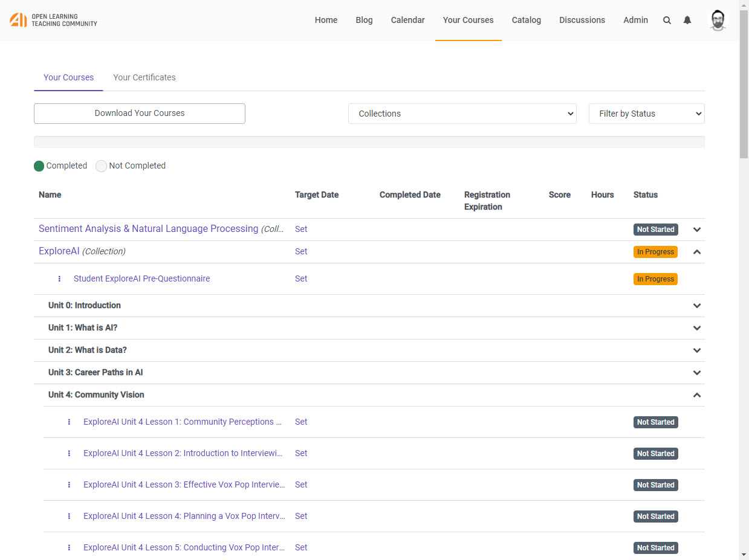Click the Registration Expiration column header
Screen dimensions: 749x560
point(487,201)
